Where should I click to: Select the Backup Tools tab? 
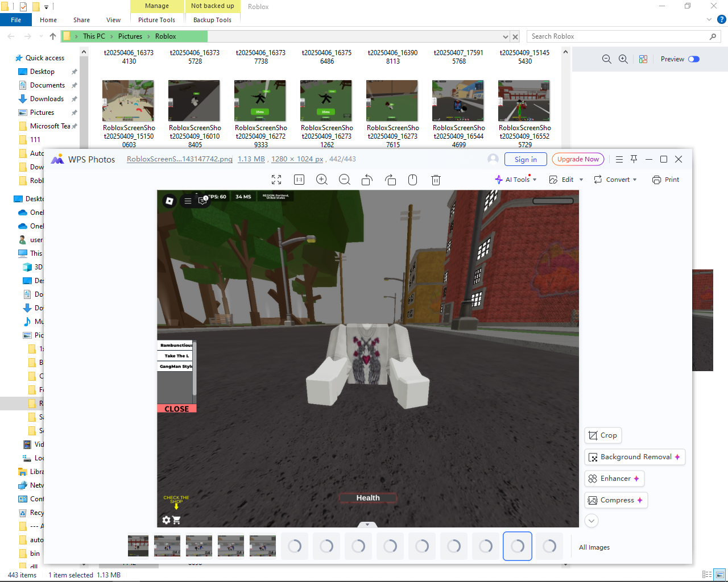coord(212,20)
